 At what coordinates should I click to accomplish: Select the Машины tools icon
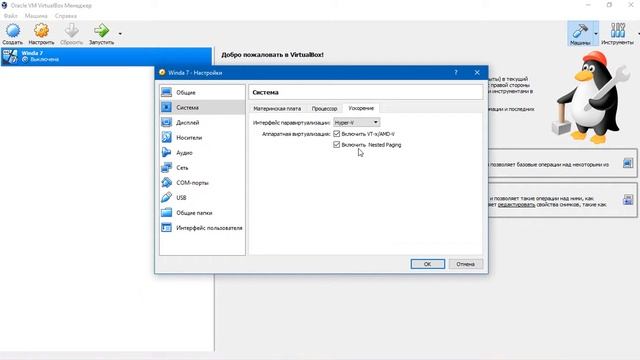coord(580,33)
